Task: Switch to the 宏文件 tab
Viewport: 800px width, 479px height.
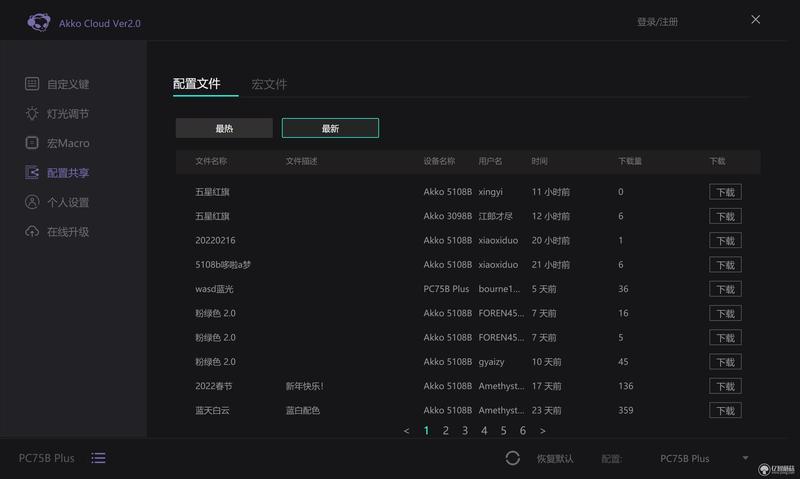Action: [x=269, y=84]
